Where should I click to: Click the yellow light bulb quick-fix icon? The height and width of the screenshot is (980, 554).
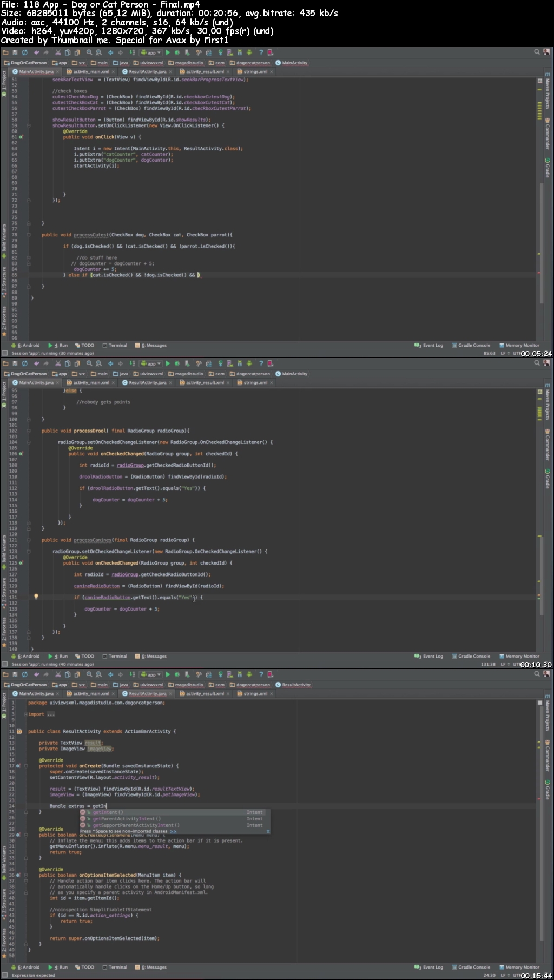36,597
